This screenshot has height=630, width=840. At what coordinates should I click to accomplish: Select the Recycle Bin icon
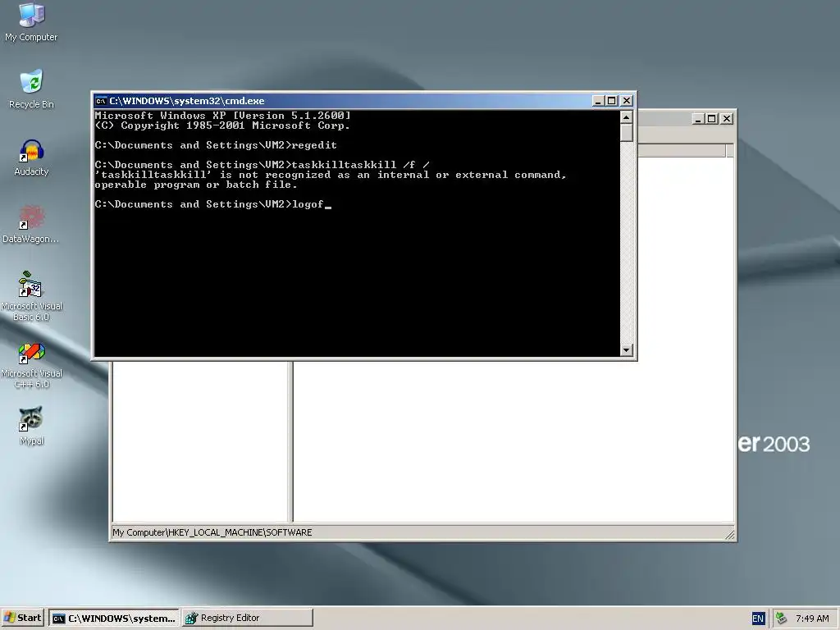(31, 89)
